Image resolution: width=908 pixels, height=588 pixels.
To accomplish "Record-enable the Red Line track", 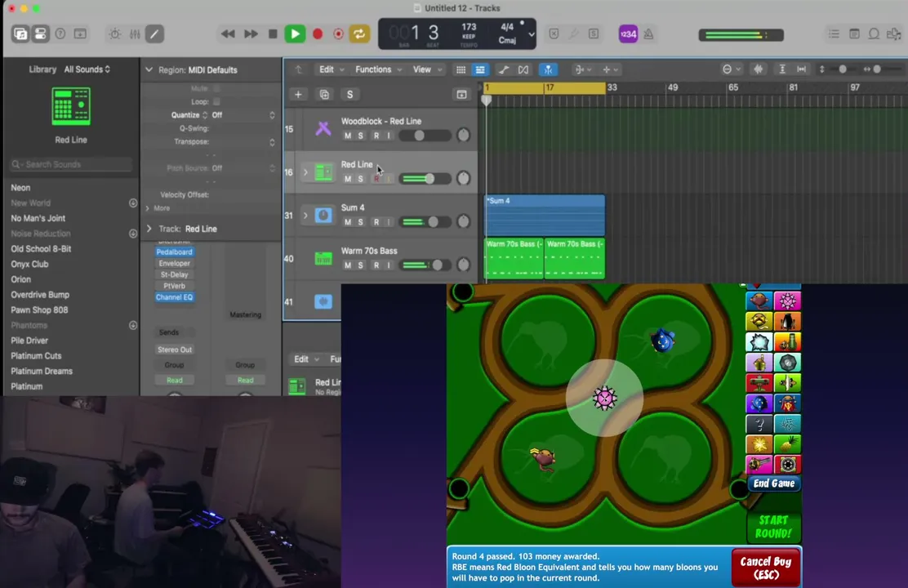I will point(376,179).
